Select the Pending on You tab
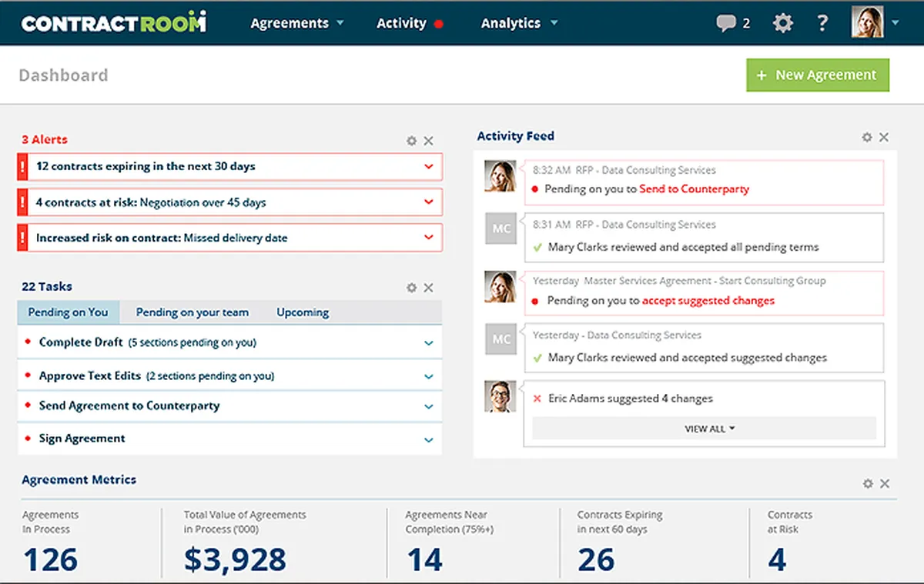The height and width of the screenshot is (584, 924). [x=69, y=312]
